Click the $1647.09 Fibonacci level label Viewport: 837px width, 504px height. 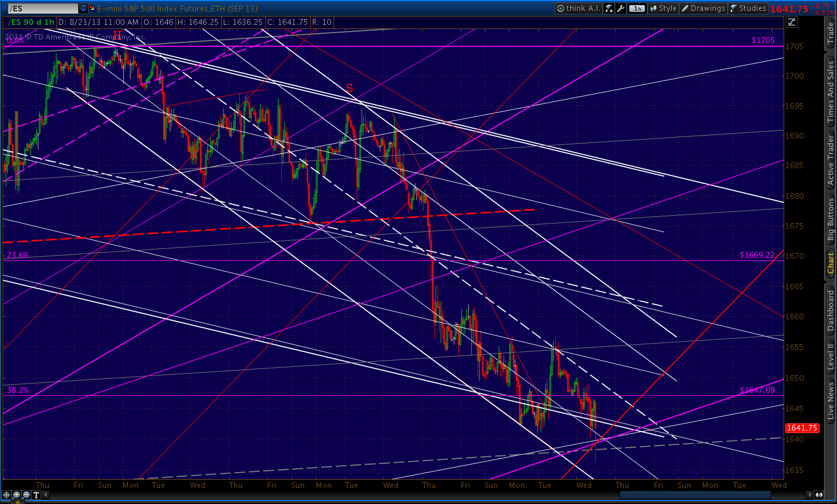click(x=757, y=390)
